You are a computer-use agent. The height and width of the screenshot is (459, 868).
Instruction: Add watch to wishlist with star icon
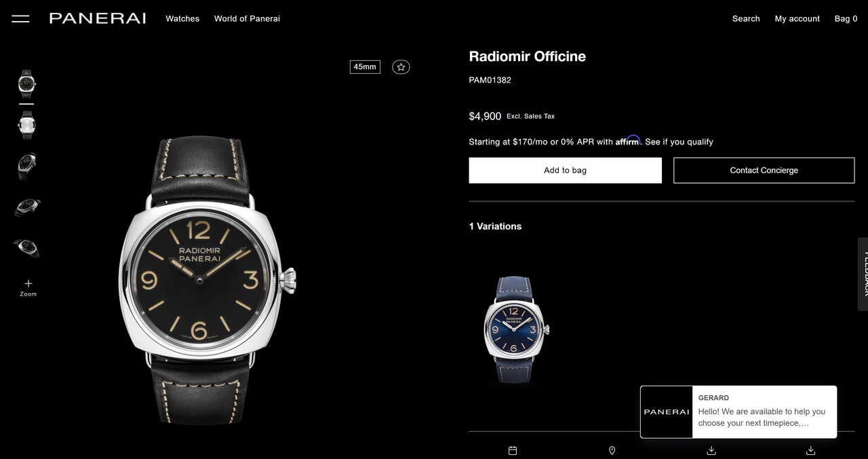tap(401, 67)
